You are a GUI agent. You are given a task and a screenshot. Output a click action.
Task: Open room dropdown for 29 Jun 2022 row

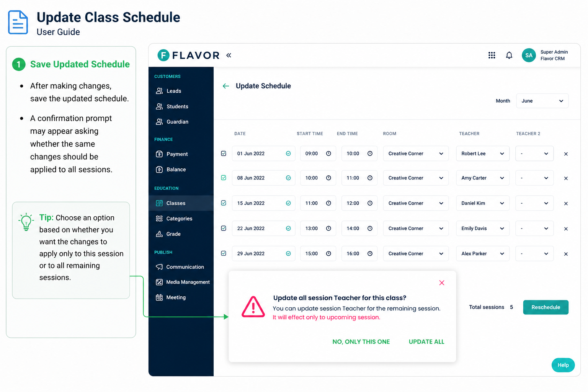pos(416,254)
